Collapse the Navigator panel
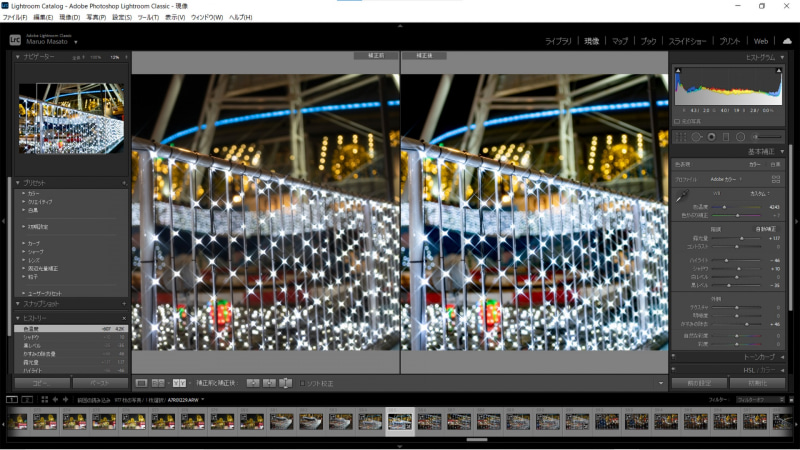Screen dimensions: 800x450 18,57
